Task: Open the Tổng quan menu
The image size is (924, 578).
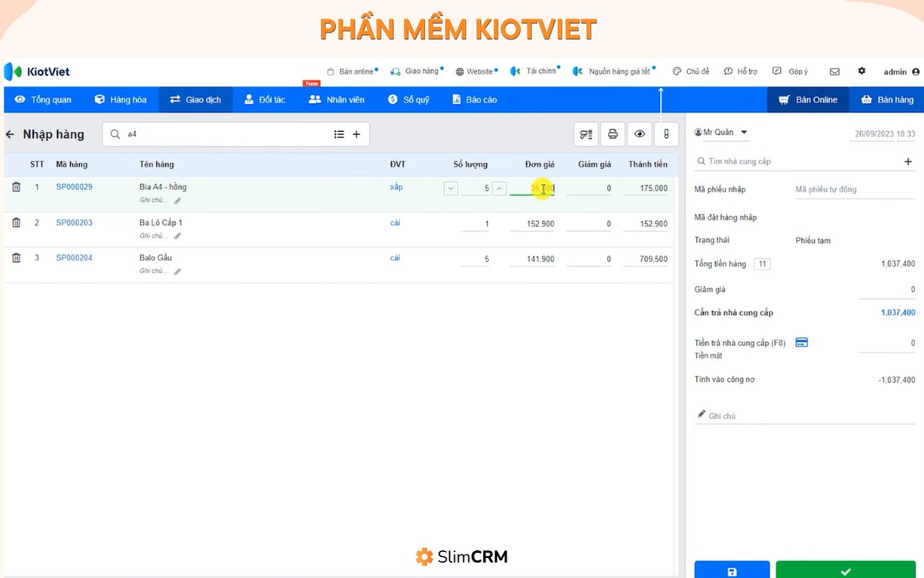Action: 43,100
